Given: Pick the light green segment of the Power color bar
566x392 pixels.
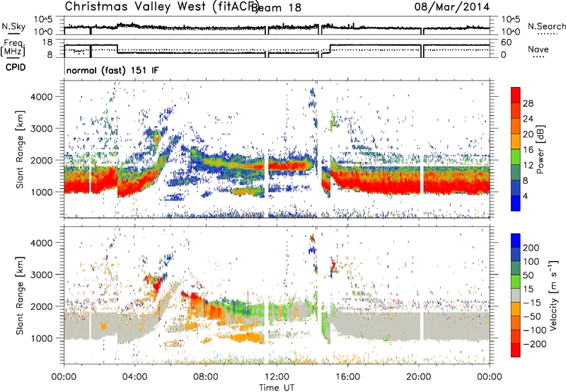Looking at the screenshot, I should click(x=516, y=157).
